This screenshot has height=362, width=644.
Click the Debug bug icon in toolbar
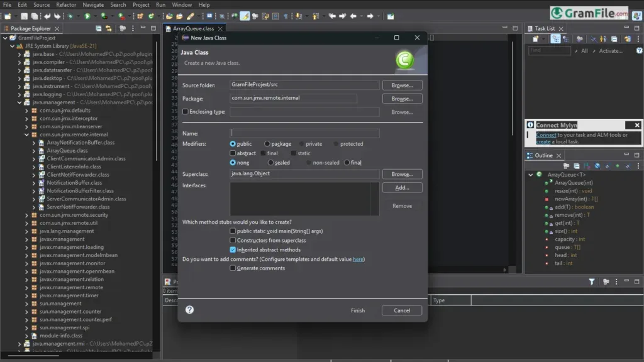click(70, 16)
